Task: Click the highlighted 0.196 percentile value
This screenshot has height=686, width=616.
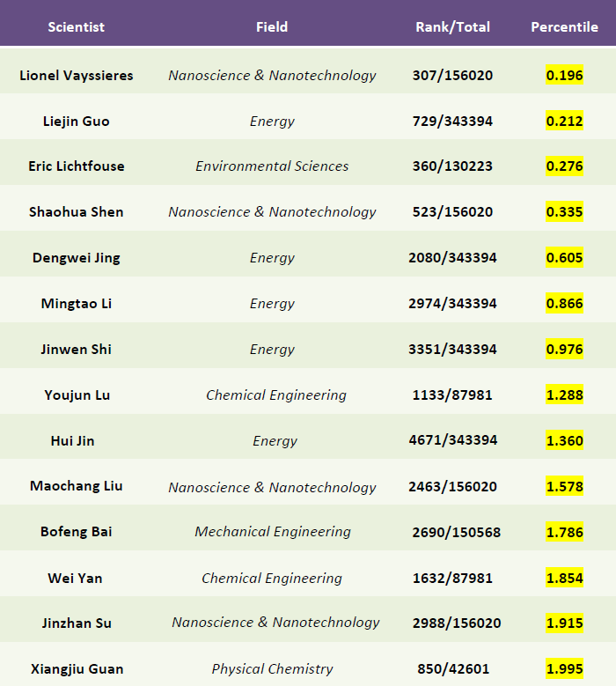Action: tap(564, 76)
